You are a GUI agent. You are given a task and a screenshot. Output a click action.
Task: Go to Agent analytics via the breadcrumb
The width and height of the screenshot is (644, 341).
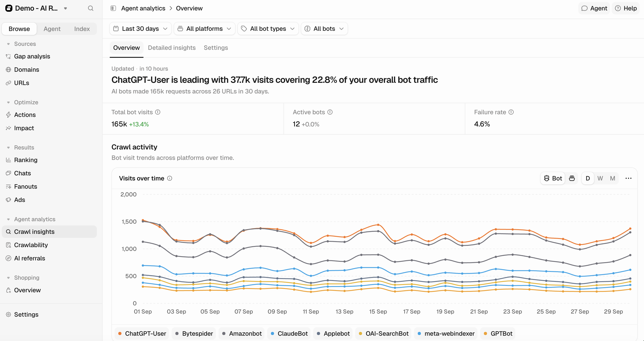(x=143, y=8)
